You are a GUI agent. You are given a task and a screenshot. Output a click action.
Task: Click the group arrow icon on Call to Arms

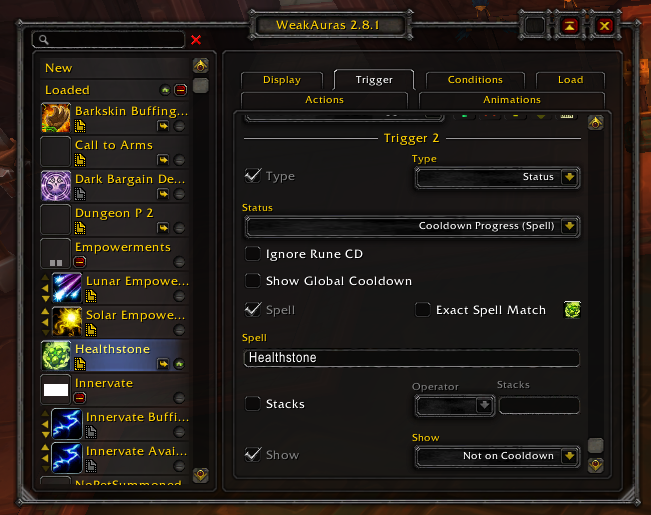(x=163, y=160)
